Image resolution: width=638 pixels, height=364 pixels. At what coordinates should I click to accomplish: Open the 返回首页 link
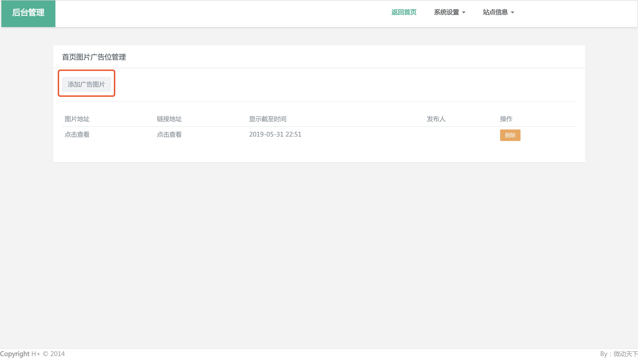coord(404,12)
